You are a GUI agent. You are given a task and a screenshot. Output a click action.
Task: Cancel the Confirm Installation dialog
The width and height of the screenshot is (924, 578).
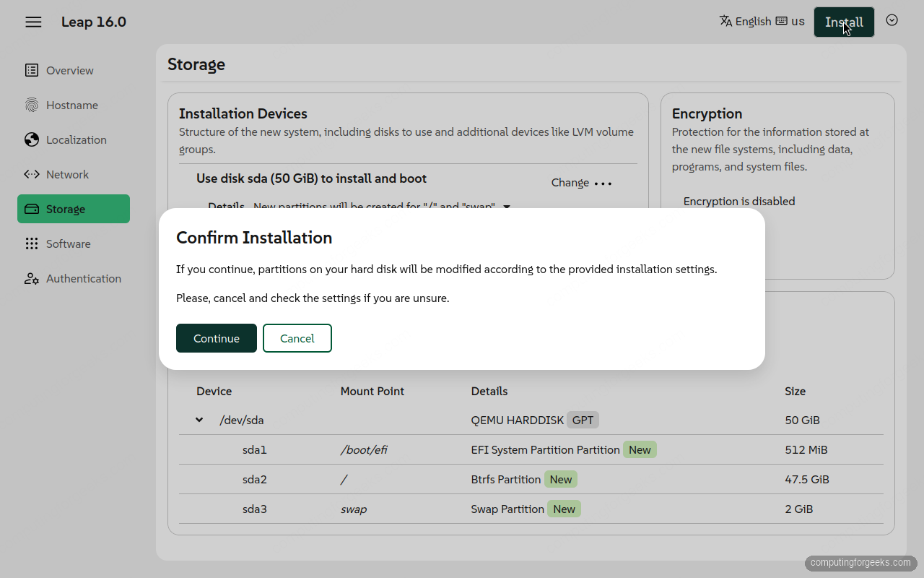pyautogui.click(x=297, y=338)
